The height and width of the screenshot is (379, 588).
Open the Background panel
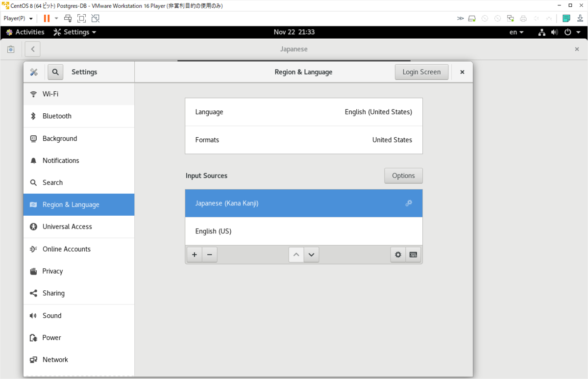(79, 138)
